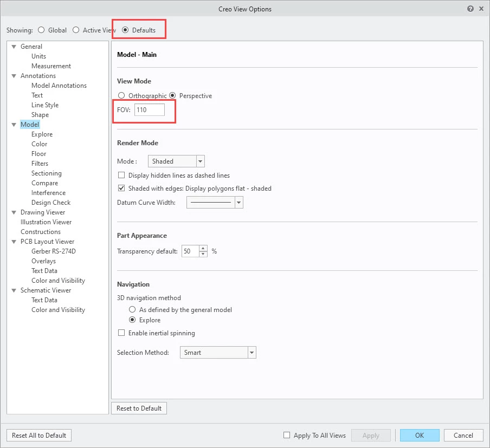Select PCB Layout Viewer in the tree
Image resolution: width=490 pixels, height=448 pixels.
tap(48, 242)
